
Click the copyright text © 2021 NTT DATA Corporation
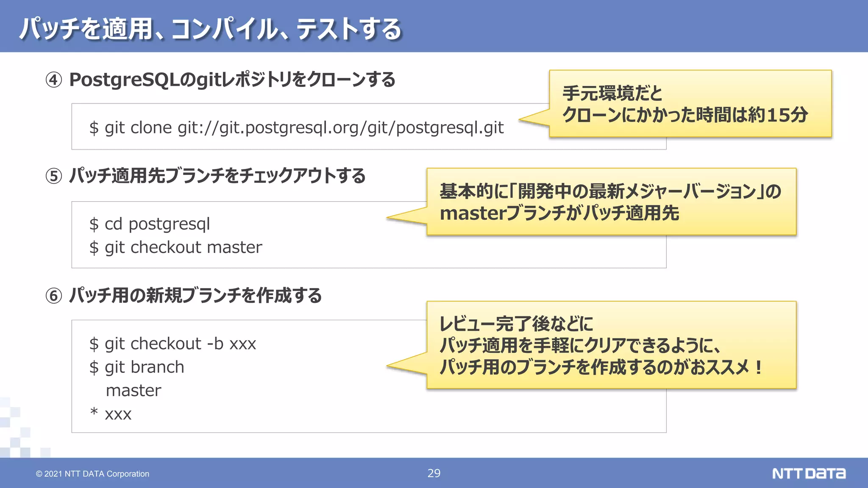92,474
